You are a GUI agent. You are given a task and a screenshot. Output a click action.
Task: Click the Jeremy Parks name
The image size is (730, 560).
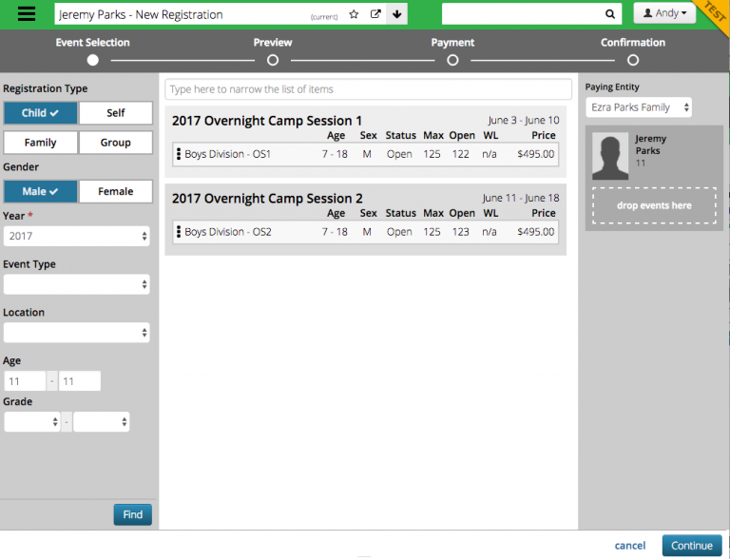coord(651,145)
